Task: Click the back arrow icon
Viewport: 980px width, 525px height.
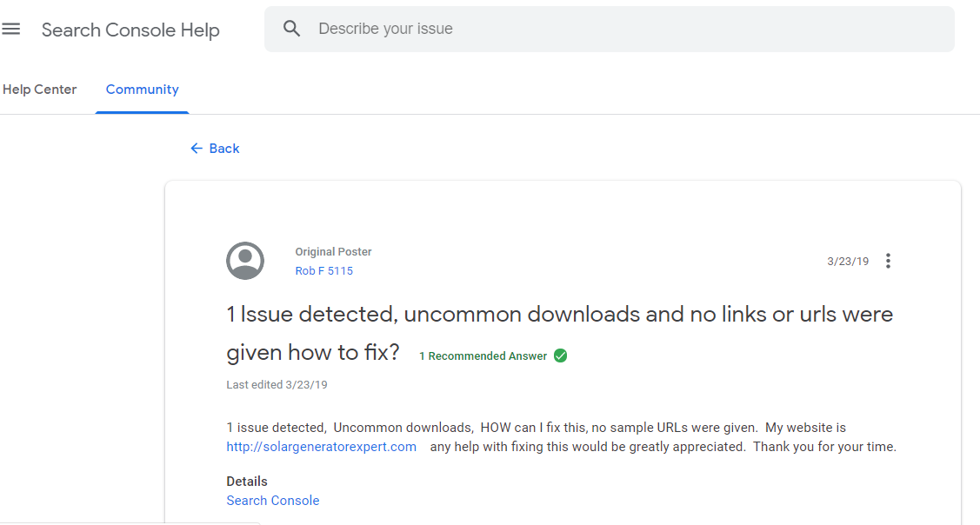Action: tap(197, 148)
